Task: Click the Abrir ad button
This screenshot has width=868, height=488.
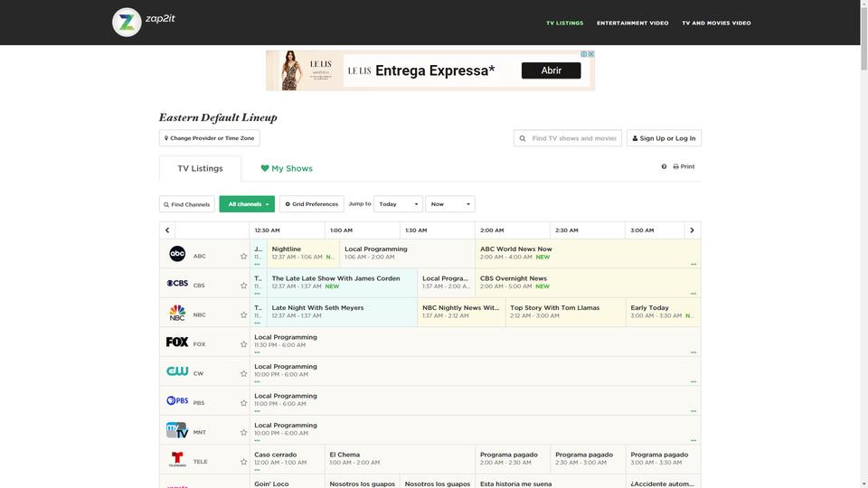Action: coord(551,70)
